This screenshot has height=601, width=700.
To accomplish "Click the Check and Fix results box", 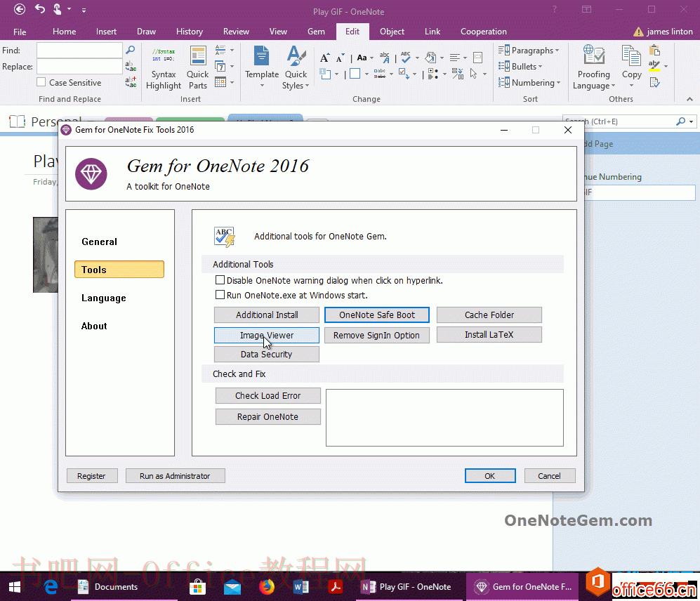I will [444, 418].
